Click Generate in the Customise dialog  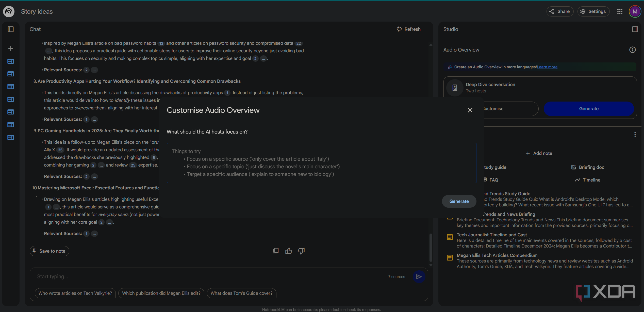pyautogui.click(x=459, y=201)
